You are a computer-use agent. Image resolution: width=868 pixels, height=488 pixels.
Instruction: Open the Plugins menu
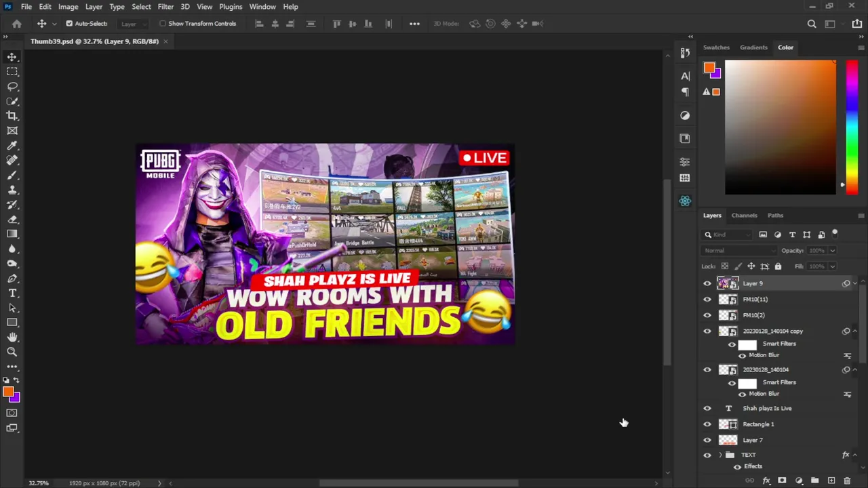pos(231,7)
